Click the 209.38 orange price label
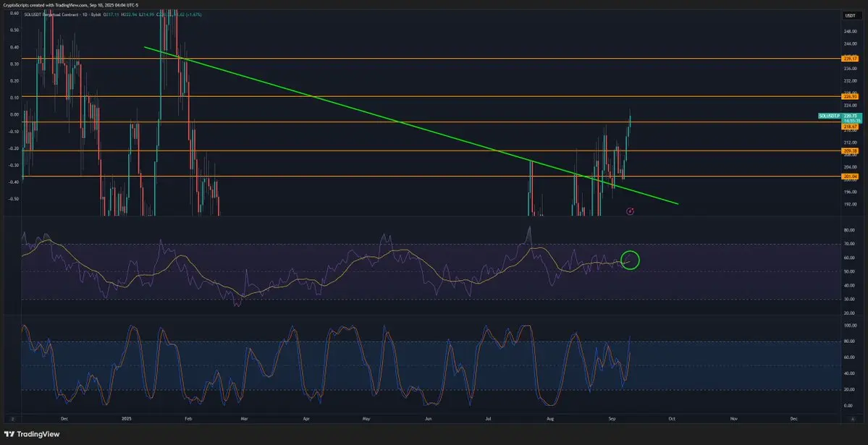This screenshot has height=445, width=868. (x=850, y=151)
